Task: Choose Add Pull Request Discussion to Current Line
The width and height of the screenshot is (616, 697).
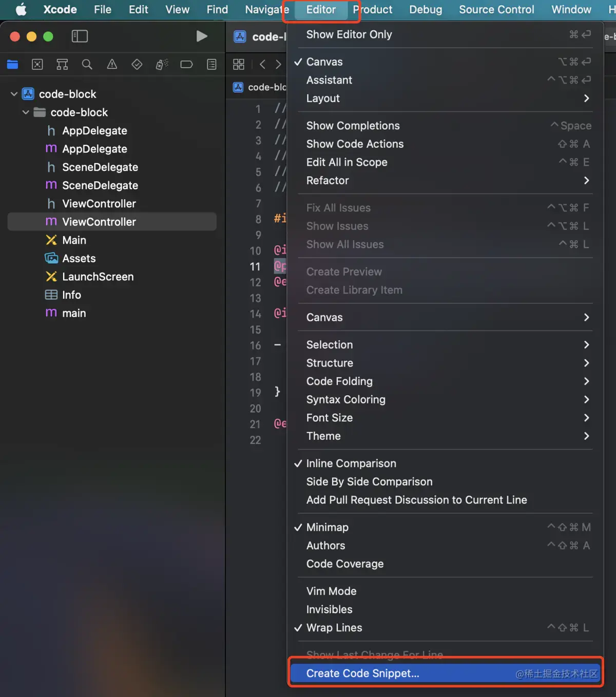Action: click(445, 500)
